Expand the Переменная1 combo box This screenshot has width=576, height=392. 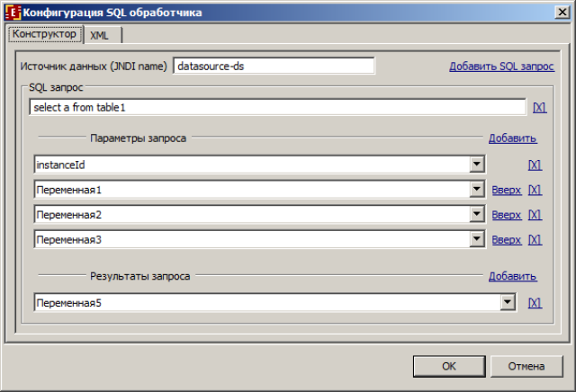point(476,191)
